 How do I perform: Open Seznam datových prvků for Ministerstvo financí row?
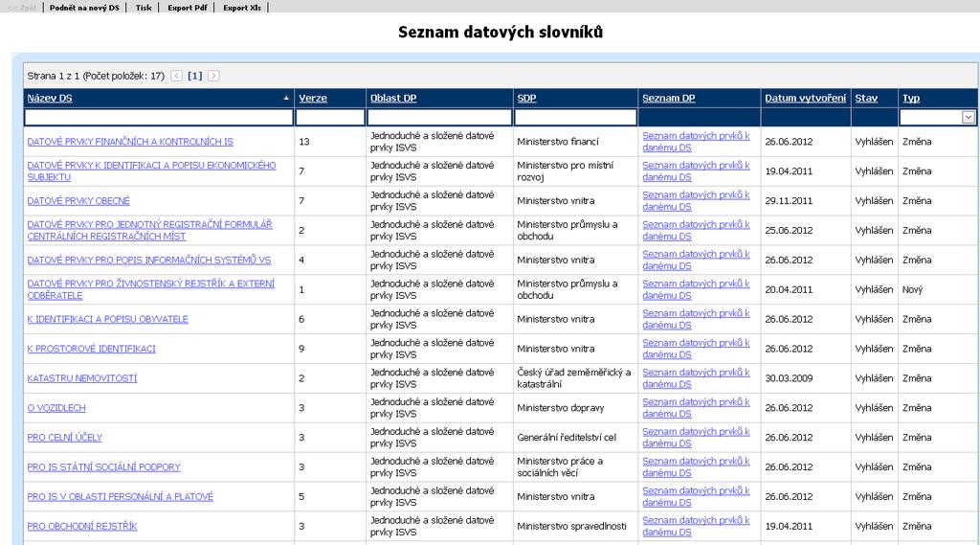(696, 142)
